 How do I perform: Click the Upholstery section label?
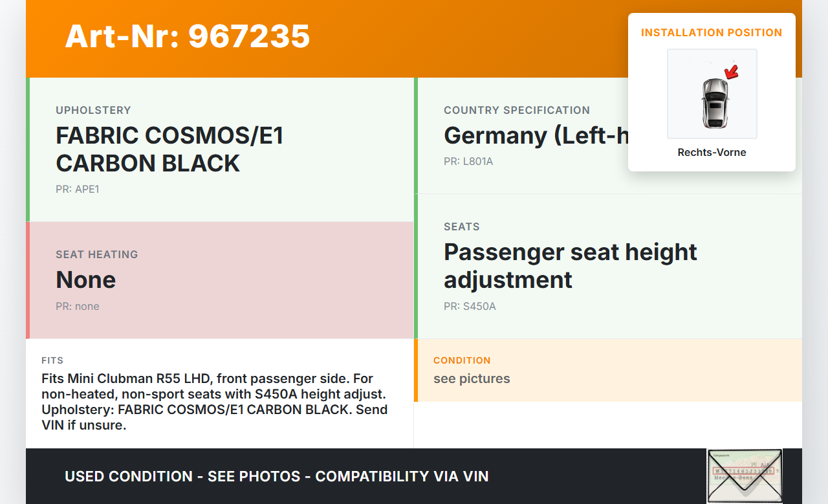[x=93, y=110]
